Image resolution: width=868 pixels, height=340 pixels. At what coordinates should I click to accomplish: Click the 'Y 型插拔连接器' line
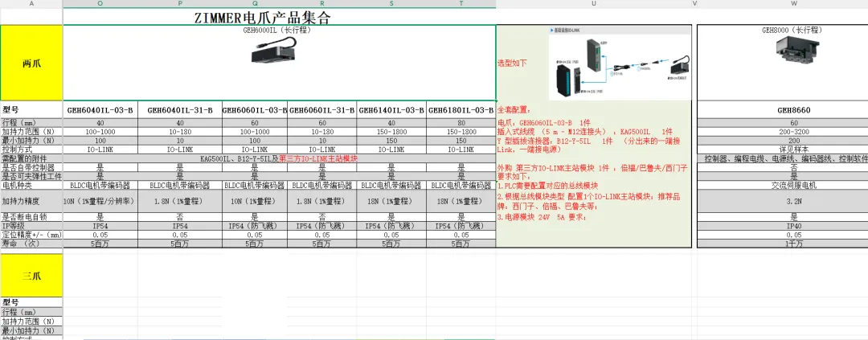tap(589, 145)
